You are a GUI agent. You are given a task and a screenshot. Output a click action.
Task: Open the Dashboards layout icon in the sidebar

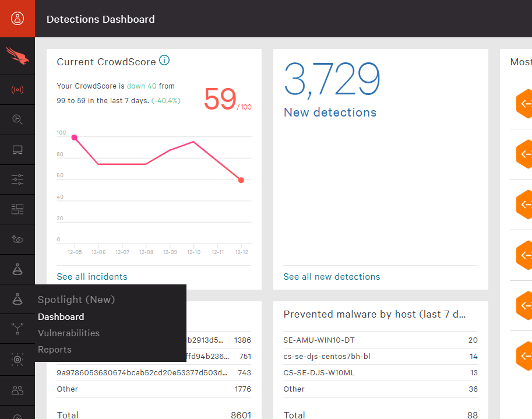point(17,209)
